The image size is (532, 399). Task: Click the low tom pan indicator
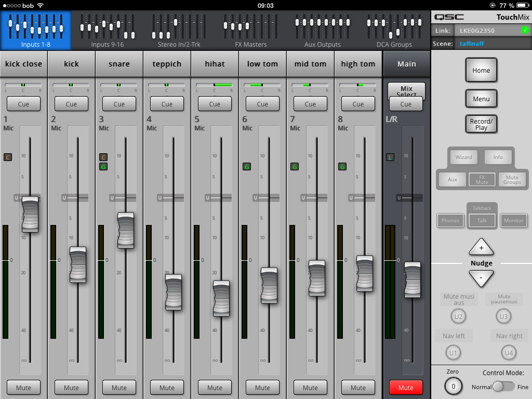262,85
